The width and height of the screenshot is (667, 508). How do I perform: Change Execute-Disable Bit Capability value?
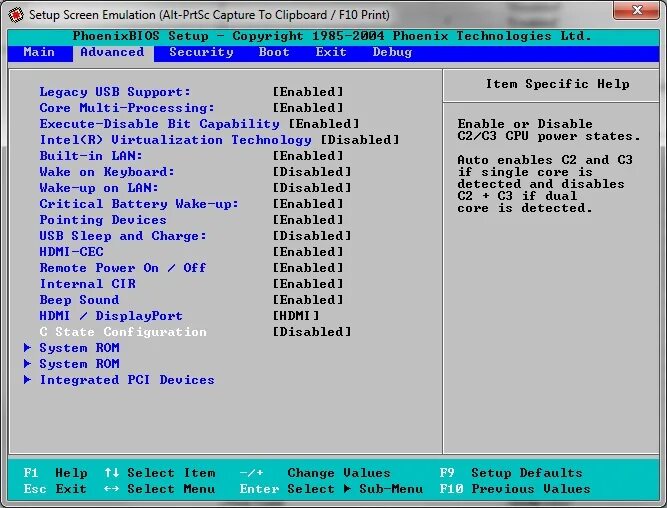pyautogui.click(x=324, y=124)
